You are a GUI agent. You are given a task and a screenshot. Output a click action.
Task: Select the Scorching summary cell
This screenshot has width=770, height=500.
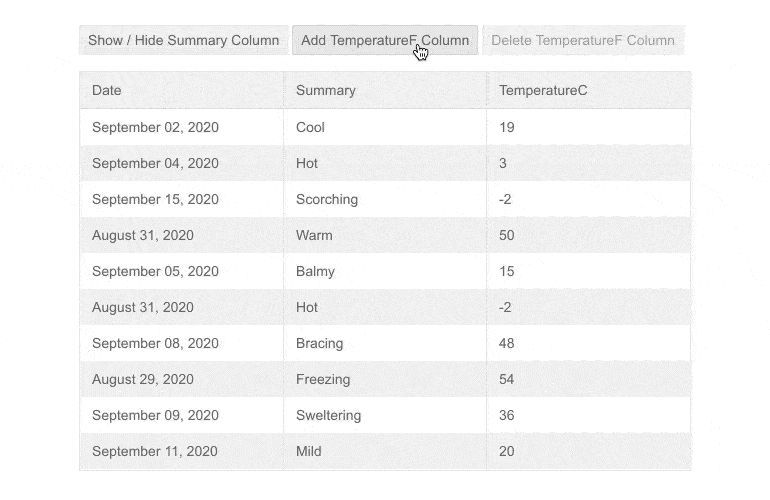pos(327,200)
